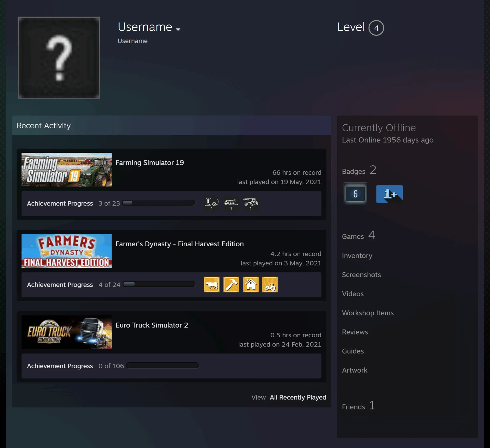490x448 pixels.
Task: Open the Workshop Items link
Action: click(368, 313)
